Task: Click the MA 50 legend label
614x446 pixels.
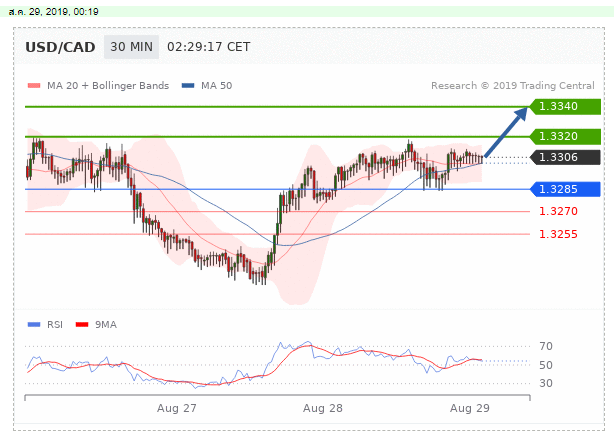Action: [217, 86]
